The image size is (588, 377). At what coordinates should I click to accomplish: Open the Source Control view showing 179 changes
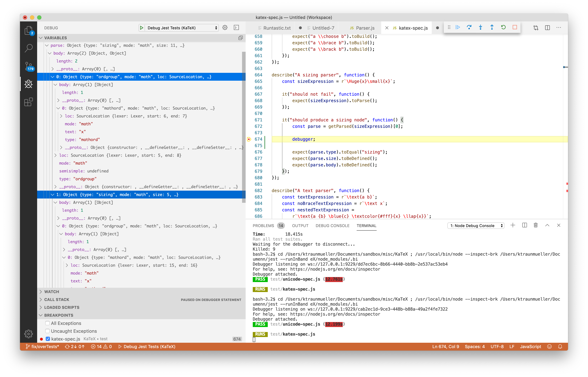pos(29,67)
